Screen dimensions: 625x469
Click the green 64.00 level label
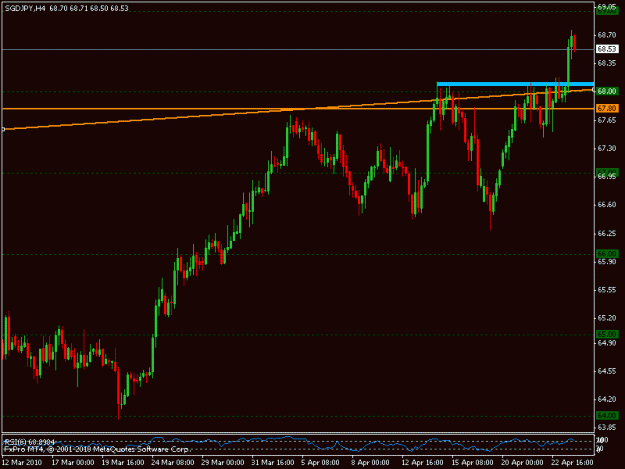(607, 415)
